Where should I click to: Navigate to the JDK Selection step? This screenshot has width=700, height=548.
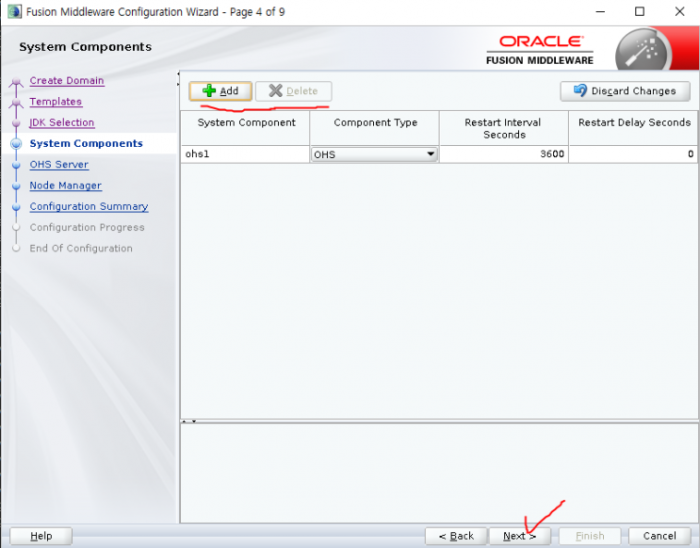(62, 123)
